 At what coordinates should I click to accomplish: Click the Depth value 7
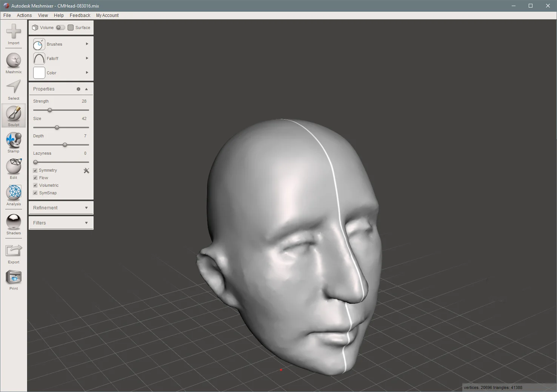pyautogui.click(x=85, y=136)
